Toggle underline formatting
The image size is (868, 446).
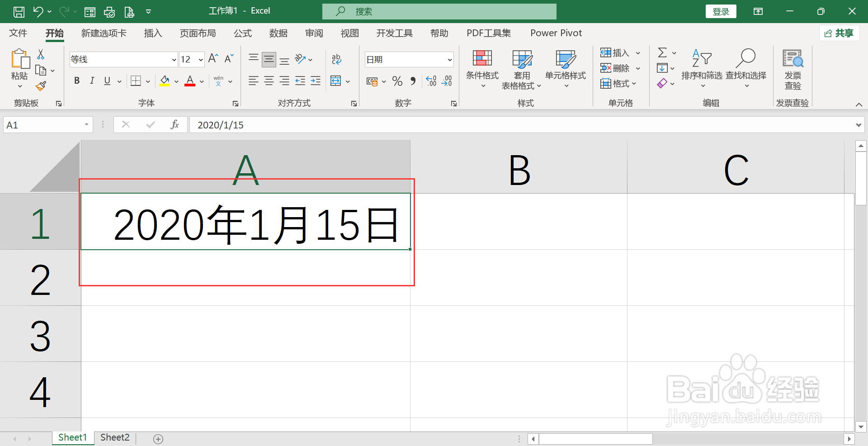click(x=107, y=81)
